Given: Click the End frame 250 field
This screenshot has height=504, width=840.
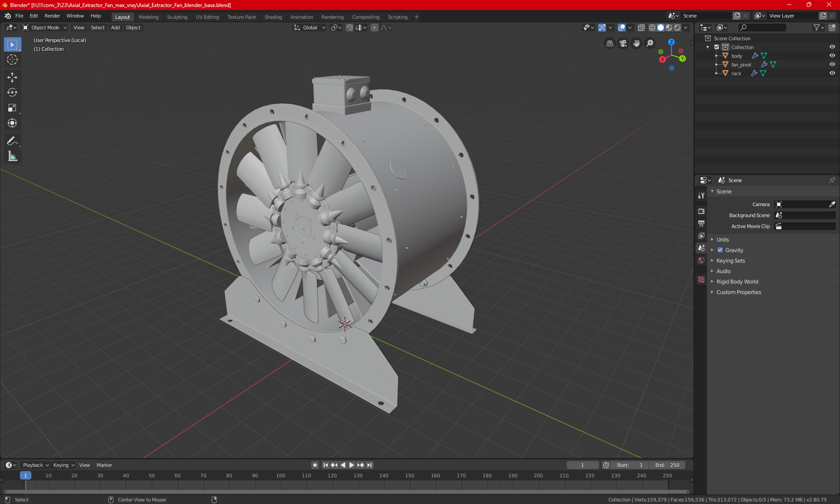Looking at the screenshot, I should pyautogui.click(x=667, y=465).
